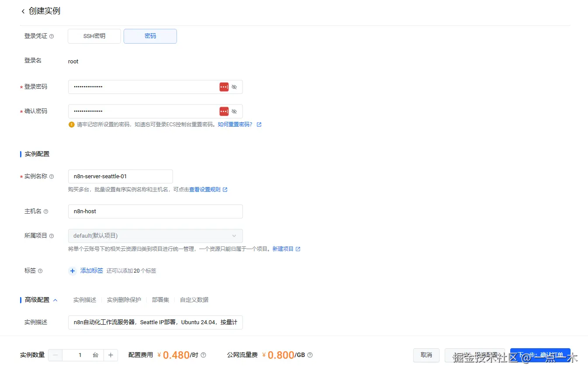The width and height of the screenshot is (588, 374).
Task: Toggle visibility of the 确认密码 field
Action: click(234, 111)
